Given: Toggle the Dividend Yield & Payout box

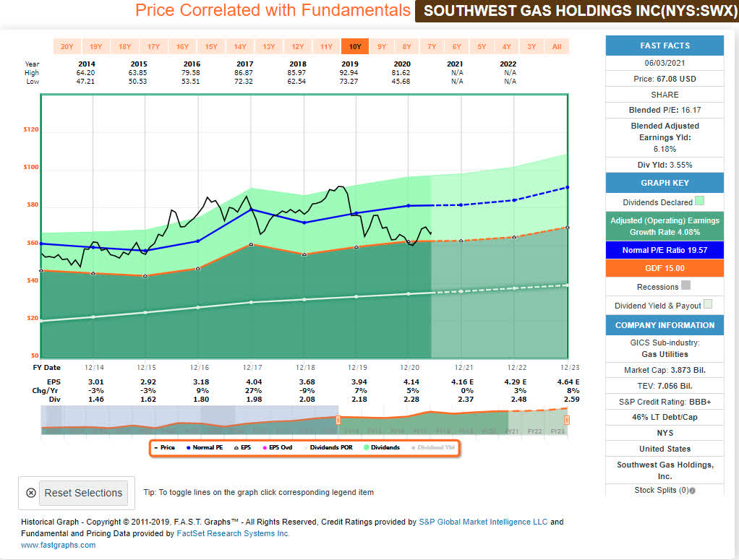Looking at the screenshot, I should click(x=708, y=304).
